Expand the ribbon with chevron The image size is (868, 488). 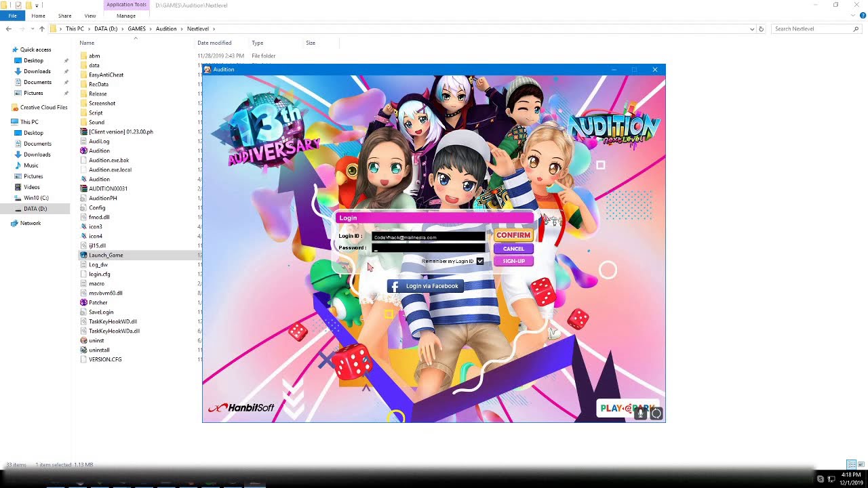[x=853, y=16]
